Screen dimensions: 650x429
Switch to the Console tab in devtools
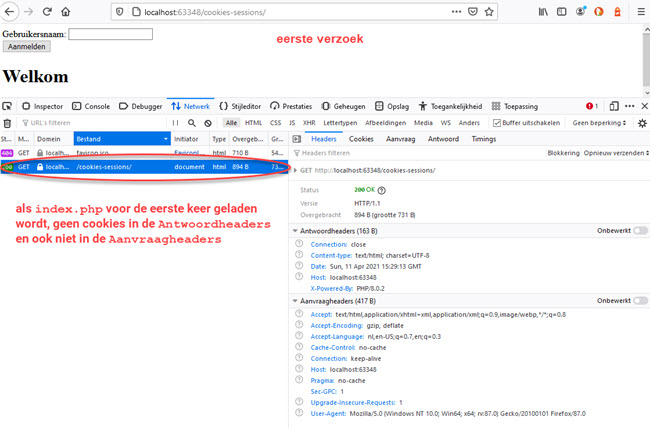tap(91, 106)
